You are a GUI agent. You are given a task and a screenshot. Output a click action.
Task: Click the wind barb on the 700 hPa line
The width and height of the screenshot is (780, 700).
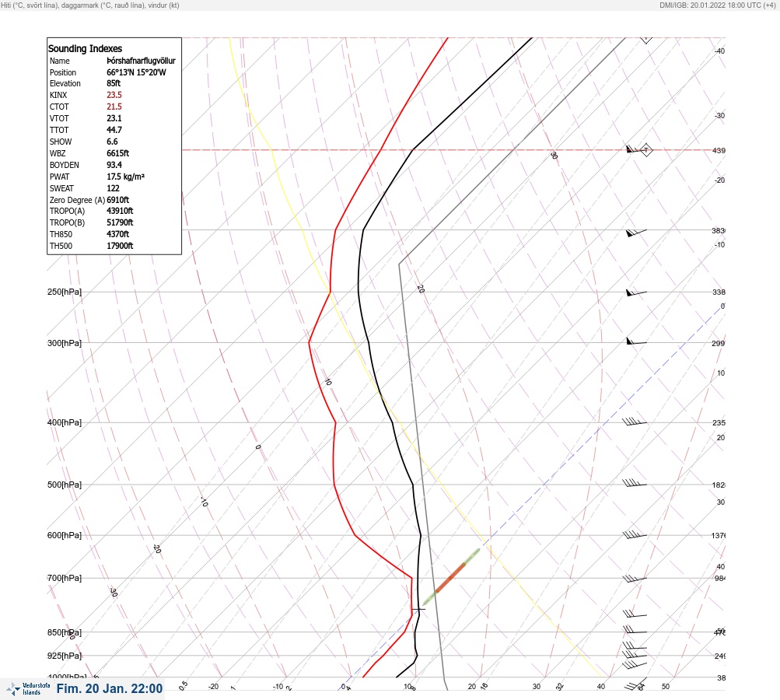tap(635, 579)
